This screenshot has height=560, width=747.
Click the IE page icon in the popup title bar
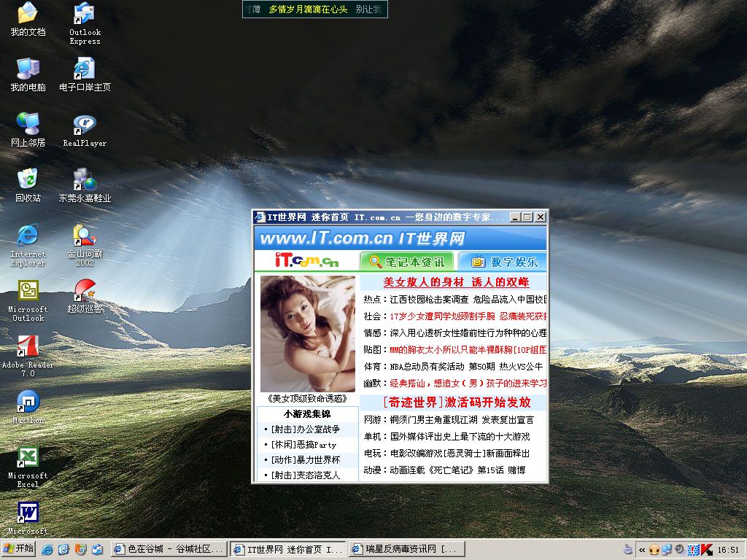[260, 217]
